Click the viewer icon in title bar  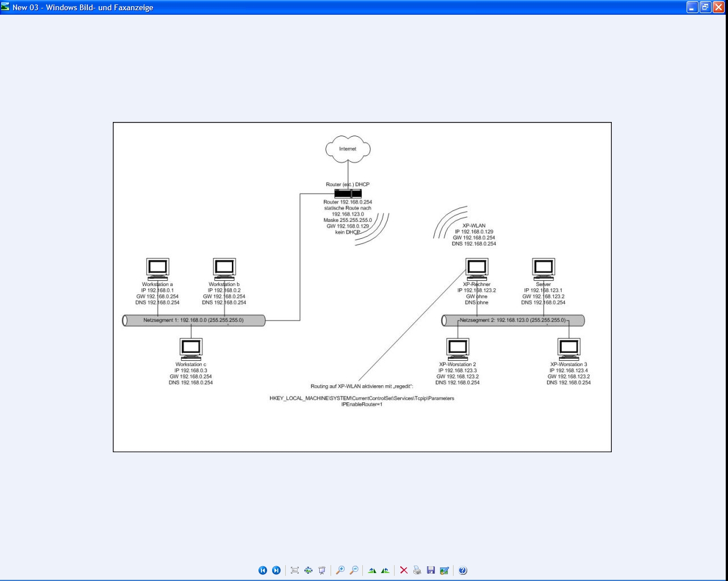tap(6, 7)
